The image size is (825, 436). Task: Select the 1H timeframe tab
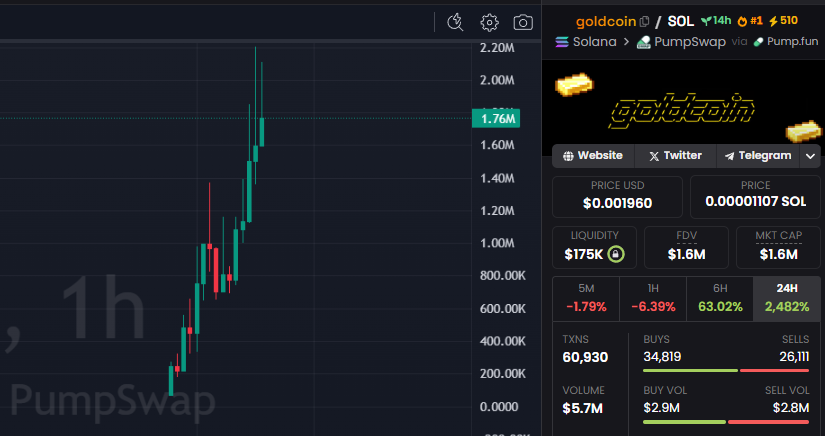click(651, 297)
